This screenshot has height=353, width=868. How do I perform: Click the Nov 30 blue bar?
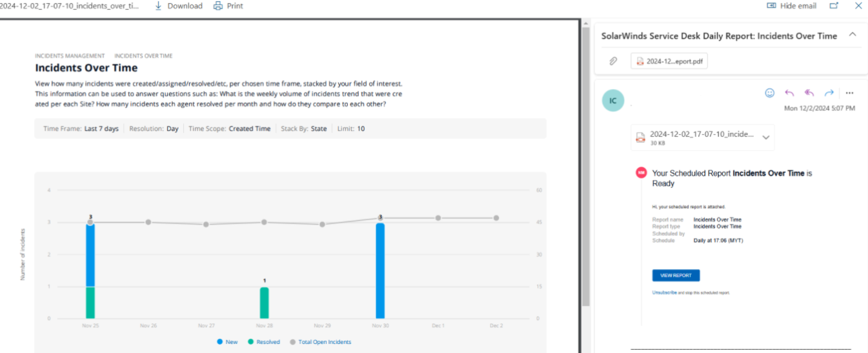pos(380,270)
